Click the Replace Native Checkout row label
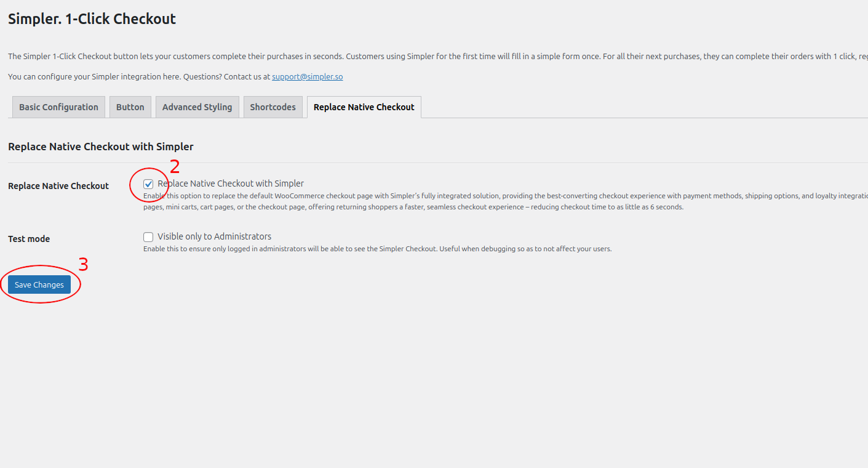This screenshot has width=868, height=468. pos(58,186)
